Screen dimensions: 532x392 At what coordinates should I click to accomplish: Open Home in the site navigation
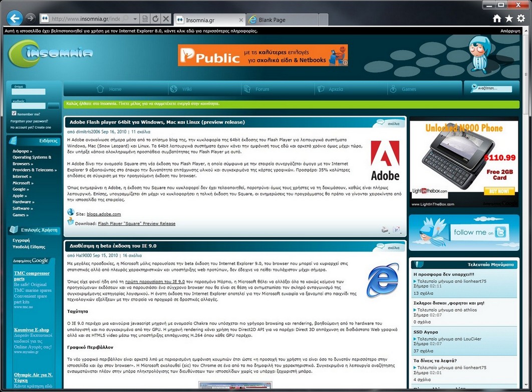pyautogui.click(x=109, y=89)
